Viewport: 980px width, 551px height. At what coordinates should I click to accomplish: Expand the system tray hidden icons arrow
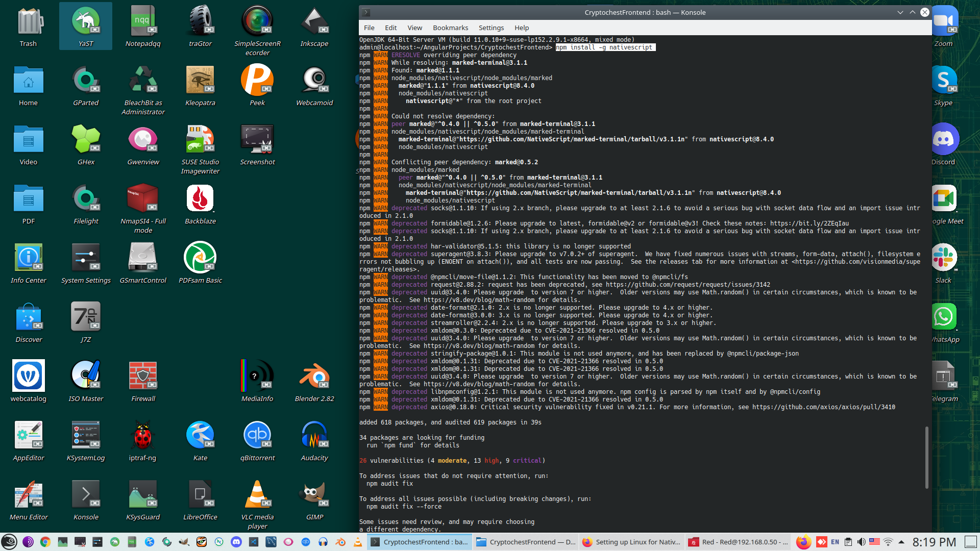pos(901,542)
